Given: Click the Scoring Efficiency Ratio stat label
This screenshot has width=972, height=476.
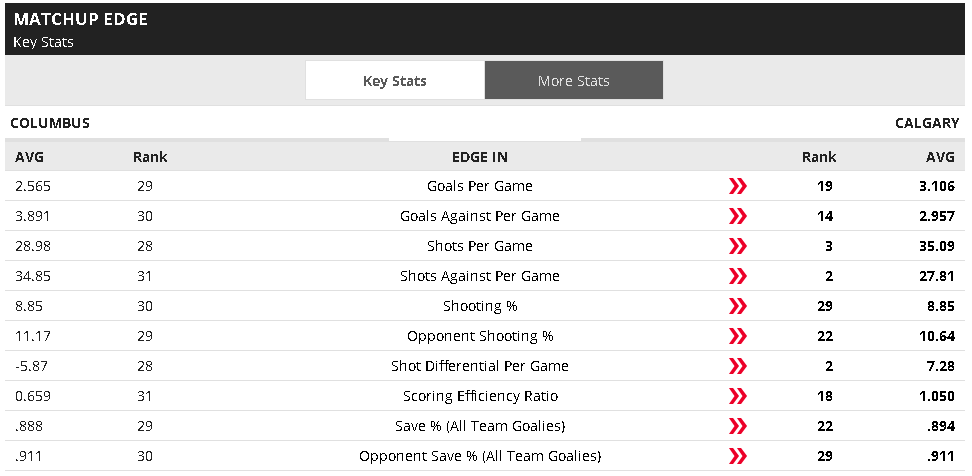Looking at the screenshot, I should tap(480, 396).
